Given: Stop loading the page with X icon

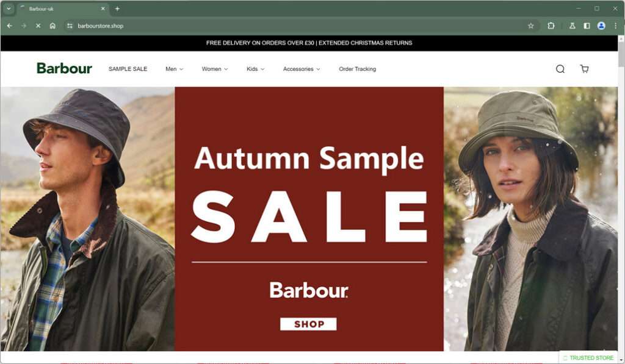Looking at the screenshot, I should (38, 26).
